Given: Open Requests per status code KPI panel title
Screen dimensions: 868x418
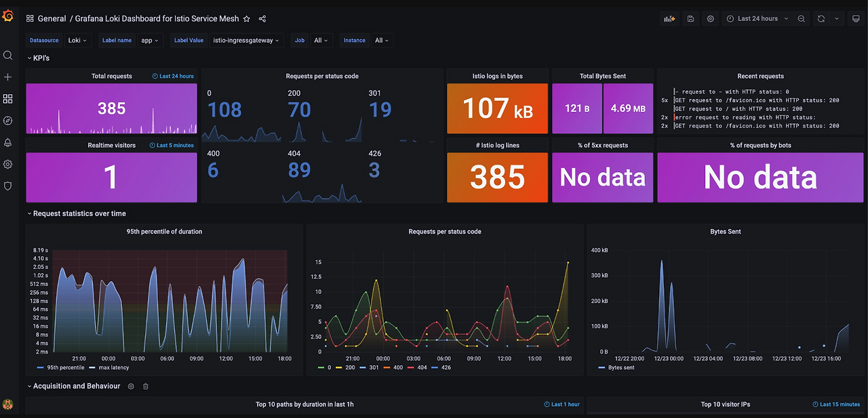Looking at the screenshot, I should click(322, 77).
